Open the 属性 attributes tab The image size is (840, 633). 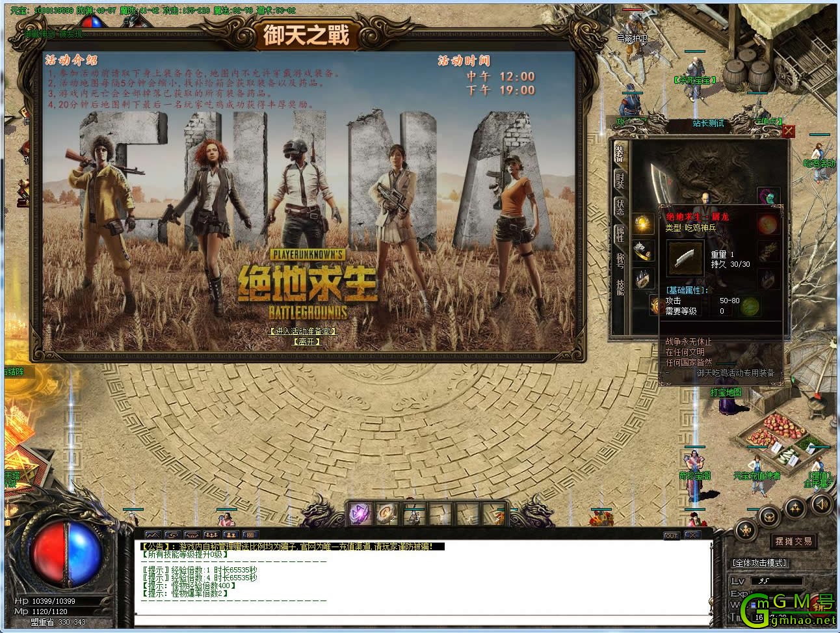620,234
